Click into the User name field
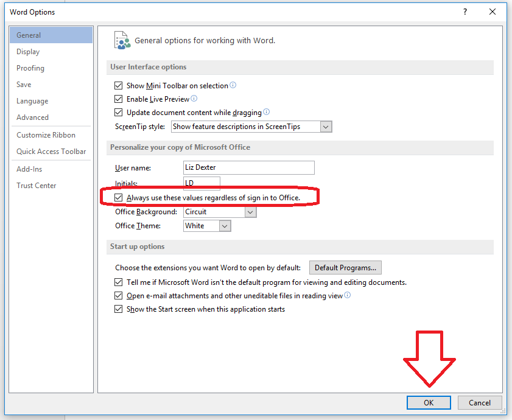Viewport: 512px width, 420px height. (x=248, y=167)
